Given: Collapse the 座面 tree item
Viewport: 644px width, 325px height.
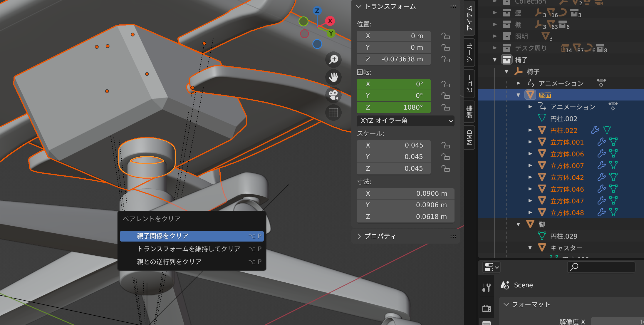Looking at the screenshot, I should pos(518,95).
